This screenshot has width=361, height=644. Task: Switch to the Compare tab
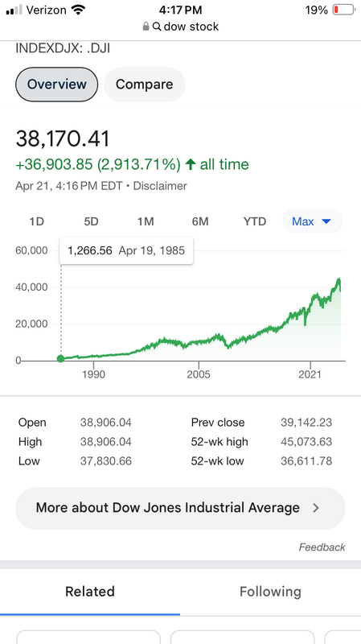pos(145,85)
